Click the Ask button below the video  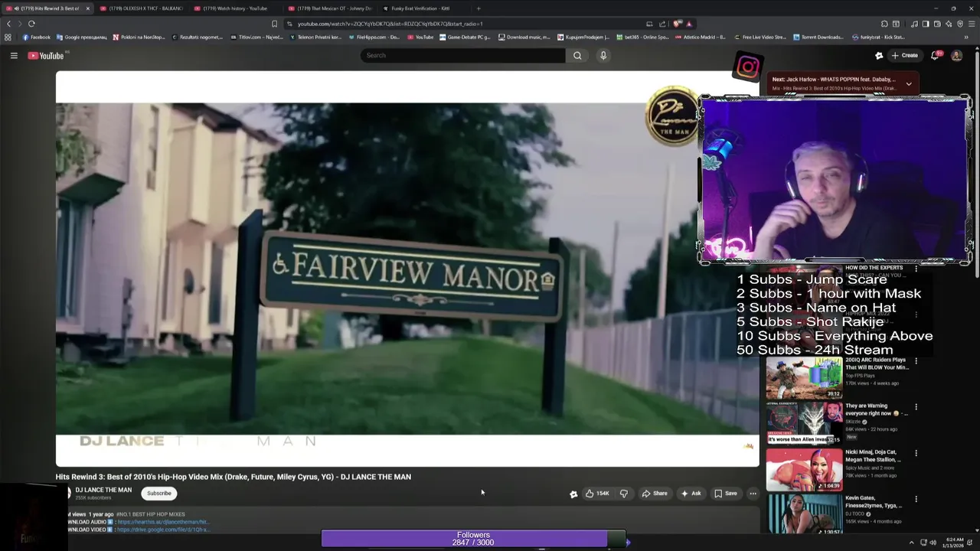(691, 494)
